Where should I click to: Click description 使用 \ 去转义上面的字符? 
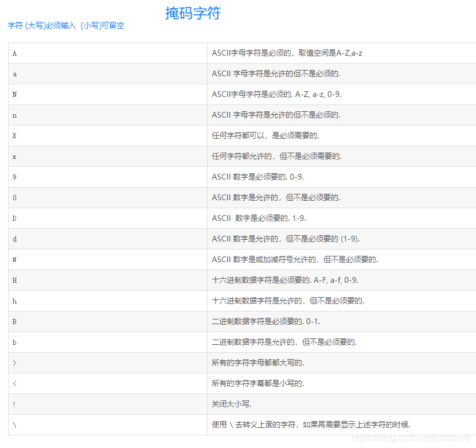[253, 425]
